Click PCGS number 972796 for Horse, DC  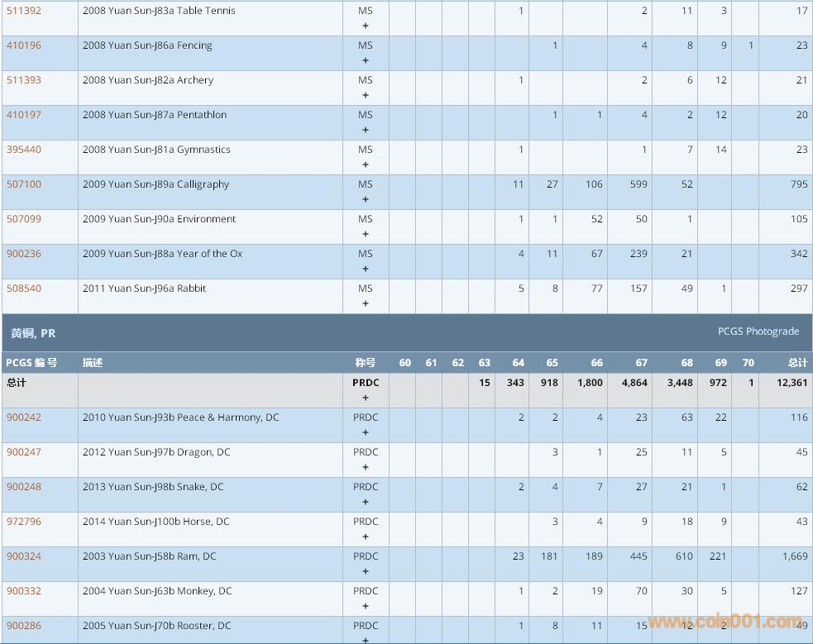click(x=24, y=522)
